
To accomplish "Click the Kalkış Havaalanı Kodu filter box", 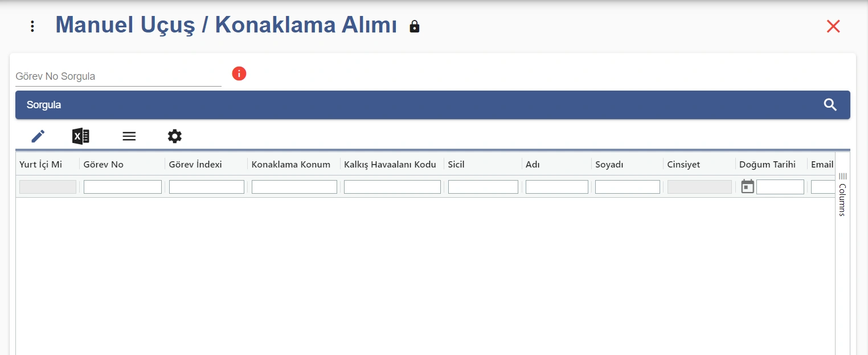I will tap(392, 187).
